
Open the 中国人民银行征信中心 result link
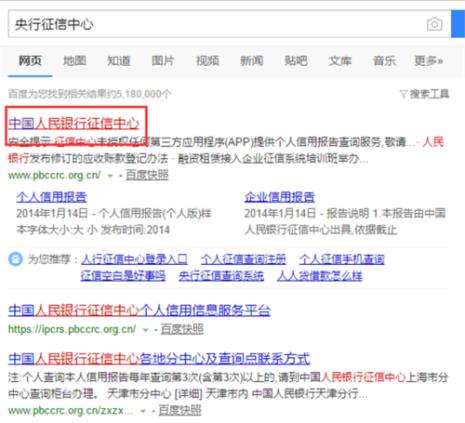(74, 123)
